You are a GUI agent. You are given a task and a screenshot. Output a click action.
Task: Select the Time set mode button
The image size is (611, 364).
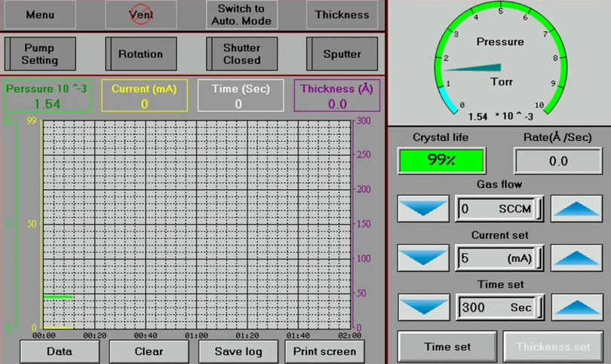pyautogui.click(x=447, y=347)
